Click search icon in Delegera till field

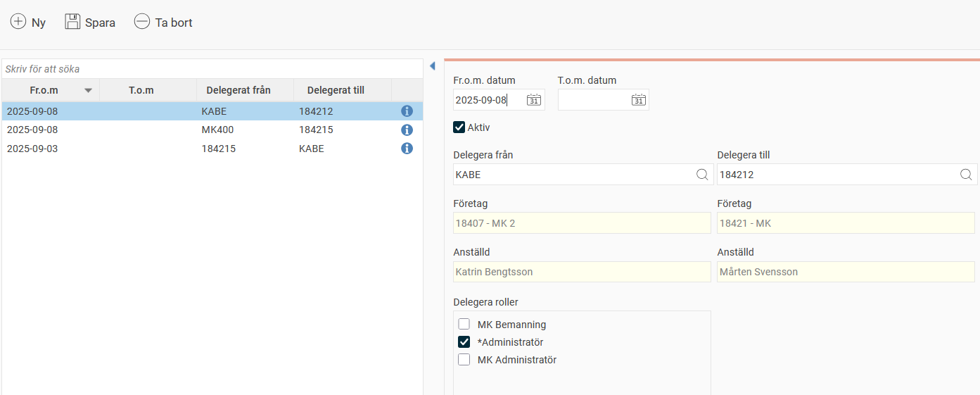(966, 175)
